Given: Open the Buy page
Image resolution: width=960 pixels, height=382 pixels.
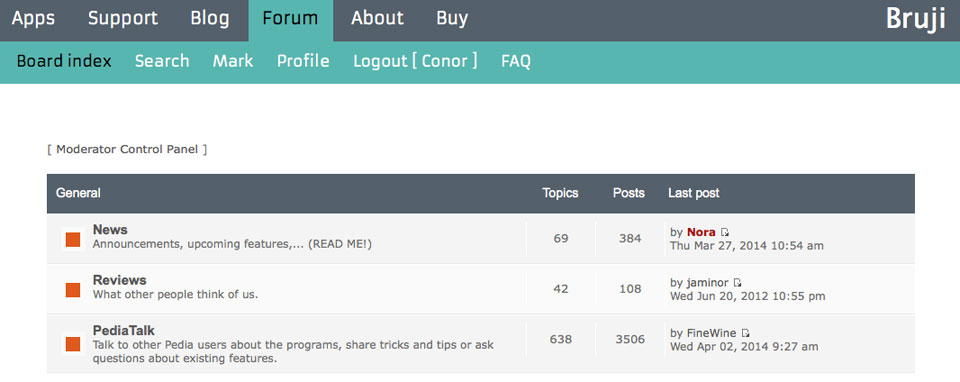Looking at the screenshot, I should pos(452,18).
